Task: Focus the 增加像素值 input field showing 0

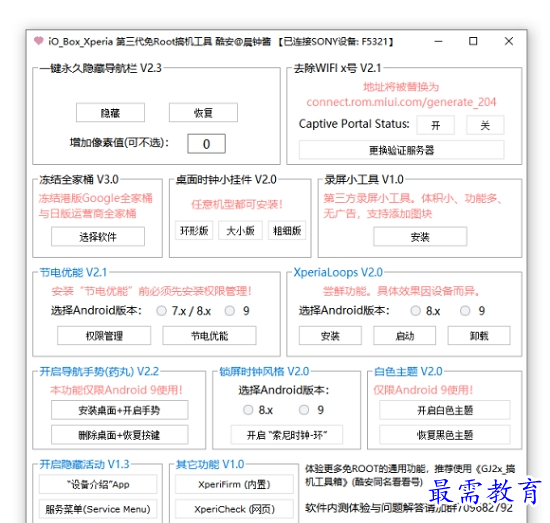Action: (206, 144)
